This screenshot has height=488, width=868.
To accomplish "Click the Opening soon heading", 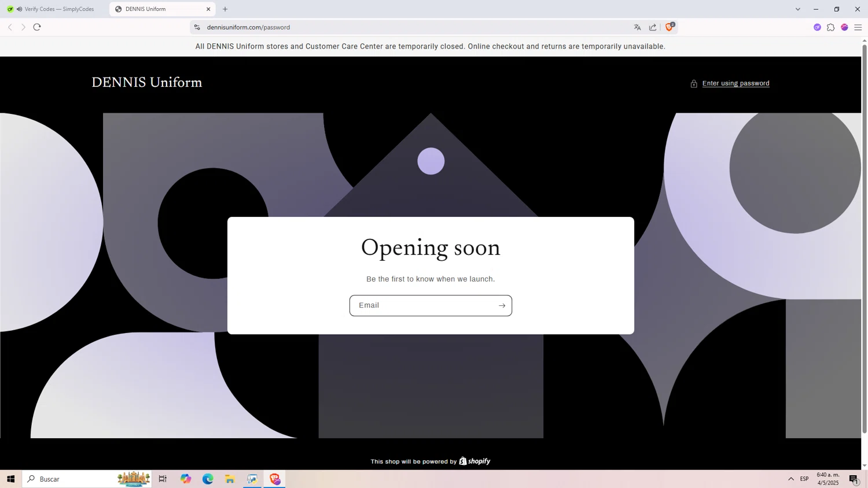I will [x=431, y=247].
